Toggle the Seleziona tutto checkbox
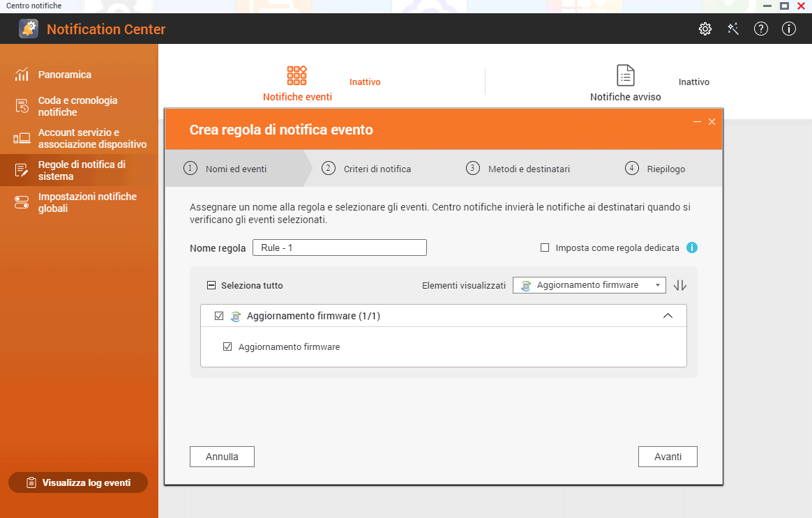The height and width of the screenshot is (518, 812). click(211, 285)
